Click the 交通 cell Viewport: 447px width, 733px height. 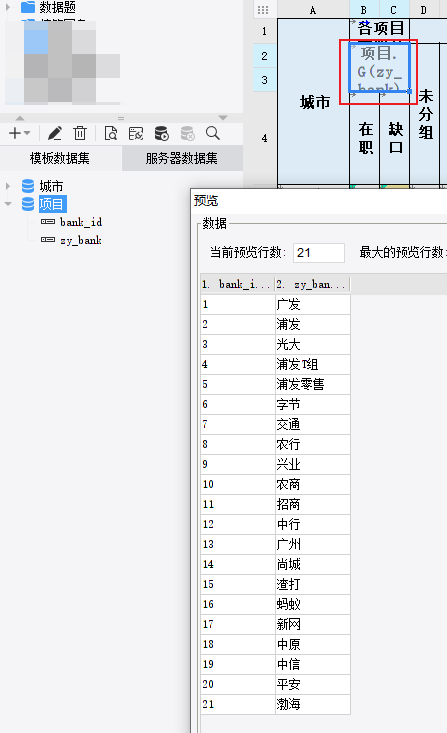coord(313,424)
